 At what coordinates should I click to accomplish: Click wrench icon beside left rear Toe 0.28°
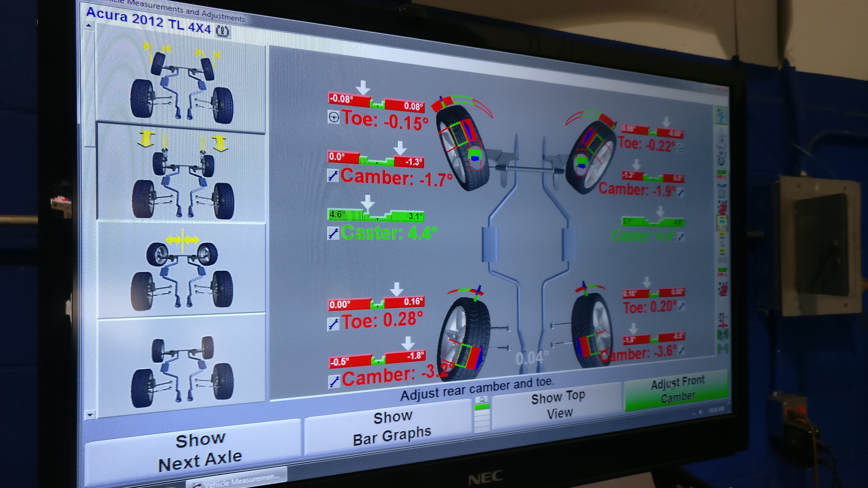click(x=334, y=324)
